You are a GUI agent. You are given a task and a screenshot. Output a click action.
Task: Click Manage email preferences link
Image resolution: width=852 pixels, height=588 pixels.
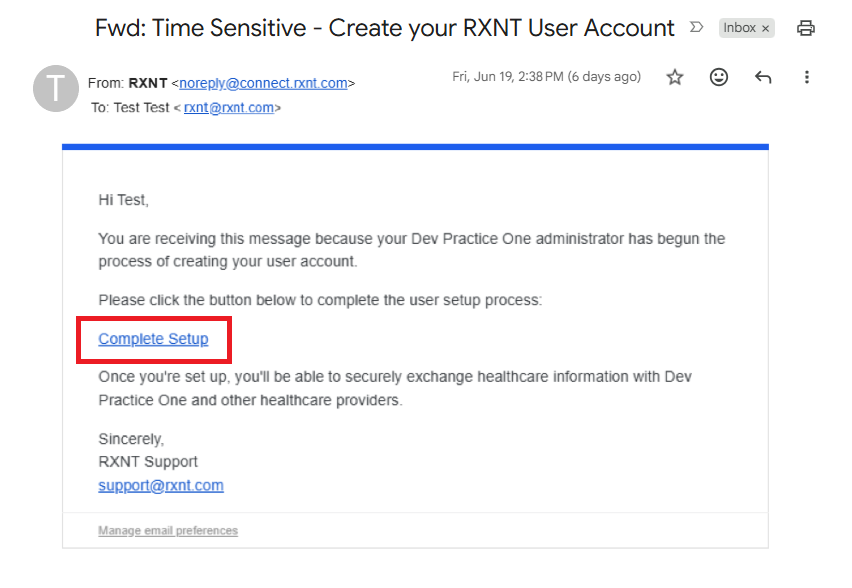168,530
